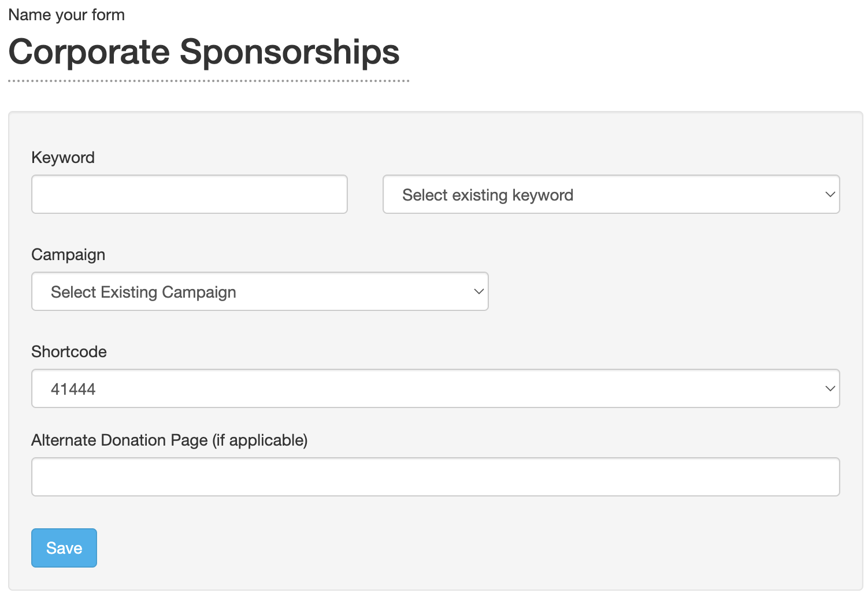The height and width of the screenshot is (593, 868).
Task: Click the dotted underline below the form name
Action: point(208,81)
